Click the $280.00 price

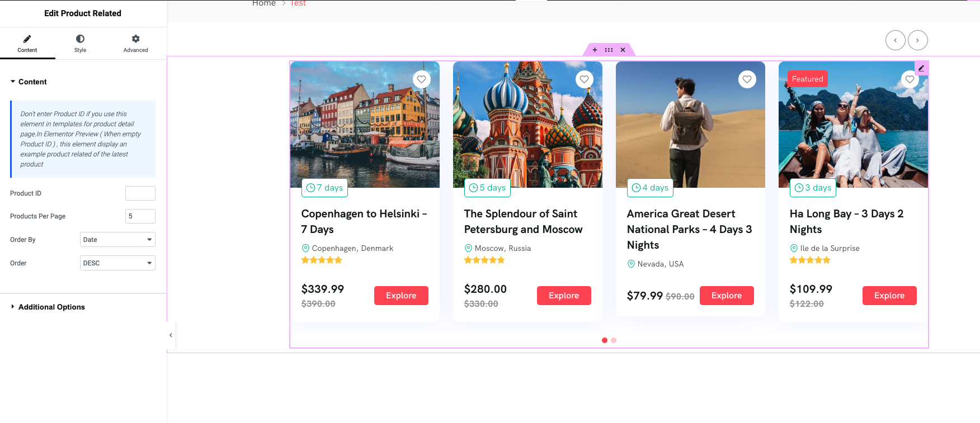(486, 289)
